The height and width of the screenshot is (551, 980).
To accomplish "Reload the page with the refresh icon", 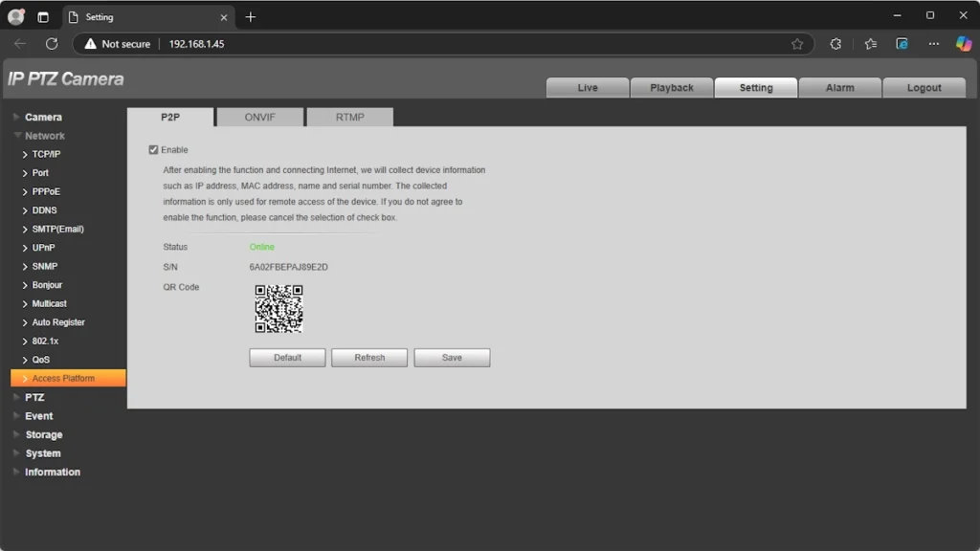I will [x=52, y=44].
